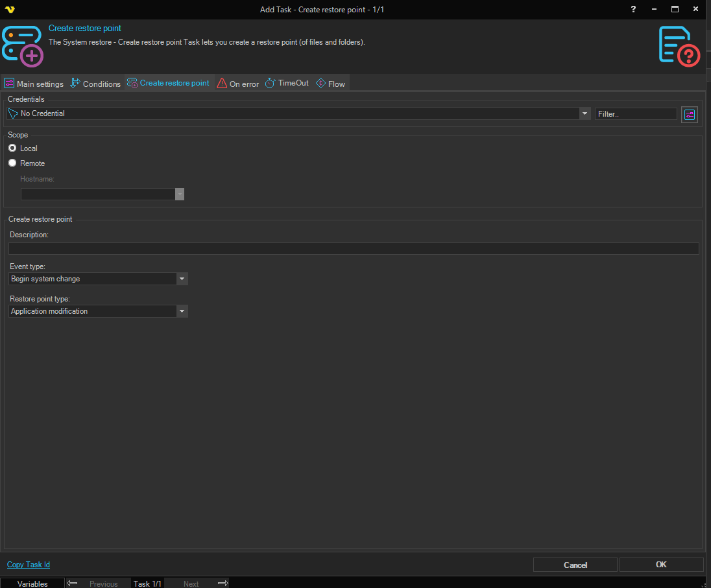Image resolution: width=711 pixels, height=588 pixels.
Task: Go to the TimeOut tab
Action: (287, 83)
